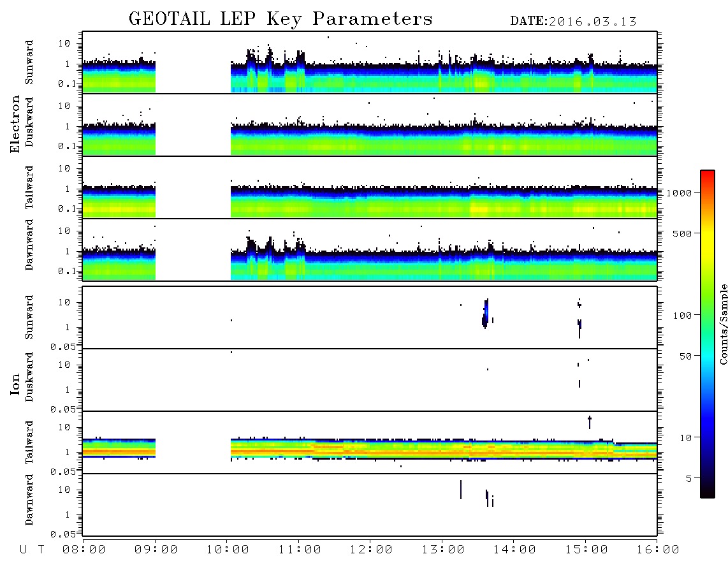Screen dimensions: 728x561
Task: Click the vertical 'Ion' group label
Action: coord(15,384)
